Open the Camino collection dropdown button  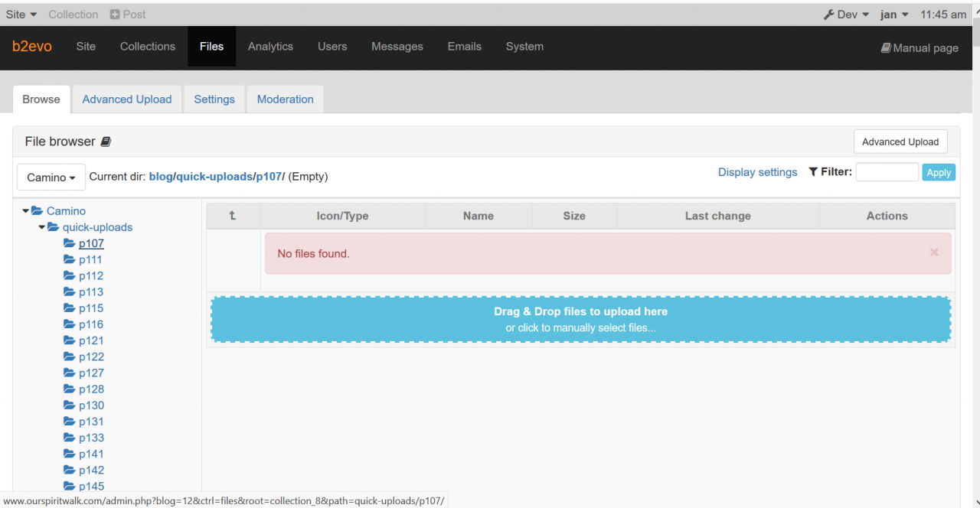click(x=51, y=177)
